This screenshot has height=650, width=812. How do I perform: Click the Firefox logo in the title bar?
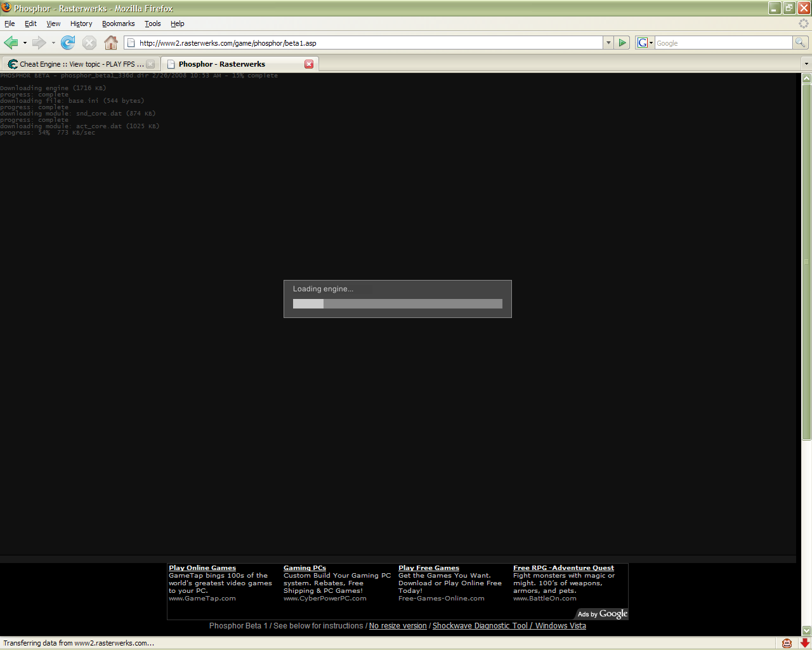click(6, 8)
